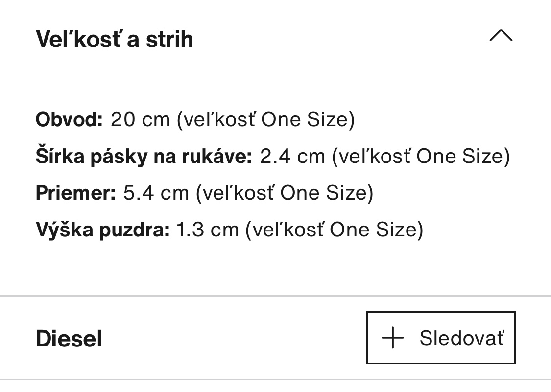551x392 pixels.
Task: Click the Výška puzdra label
Action: (x=102, y=230)
